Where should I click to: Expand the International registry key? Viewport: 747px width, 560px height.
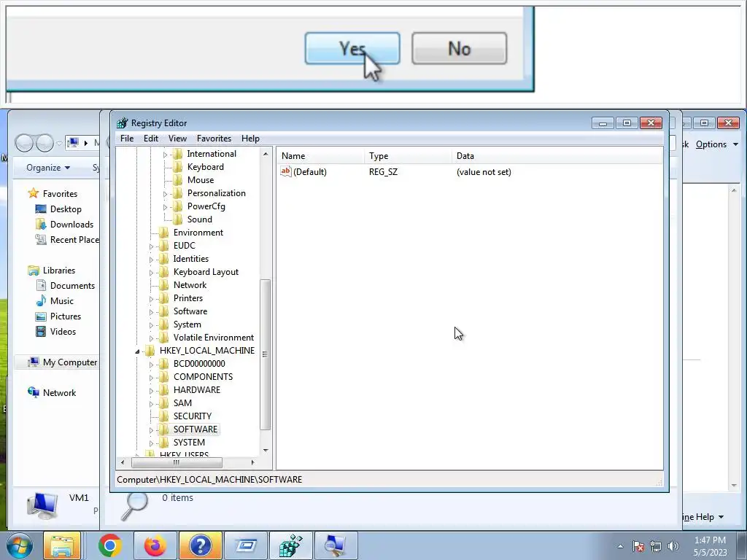[x=166, y=155]
